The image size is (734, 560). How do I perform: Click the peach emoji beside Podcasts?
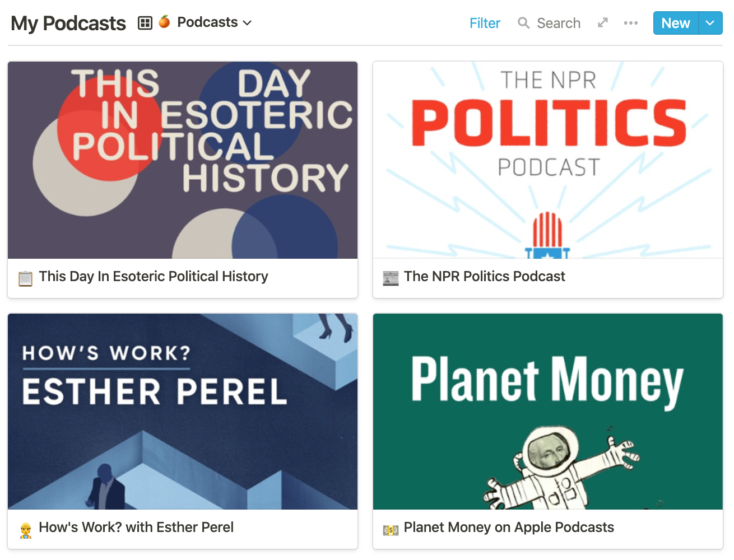coord(164,22)
